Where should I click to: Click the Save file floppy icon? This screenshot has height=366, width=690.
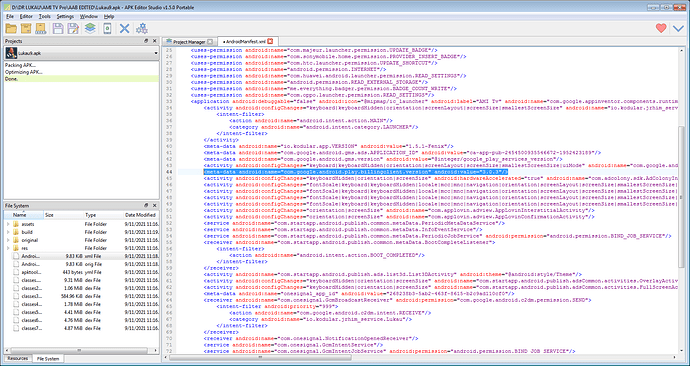point(58,29)
